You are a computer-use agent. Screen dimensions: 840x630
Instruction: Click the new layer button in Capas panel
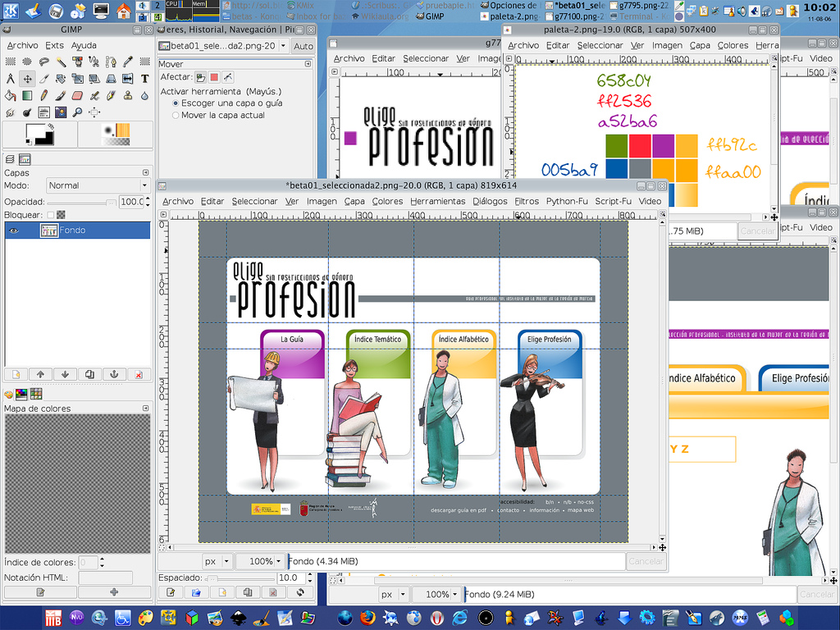tap(16, 374)
